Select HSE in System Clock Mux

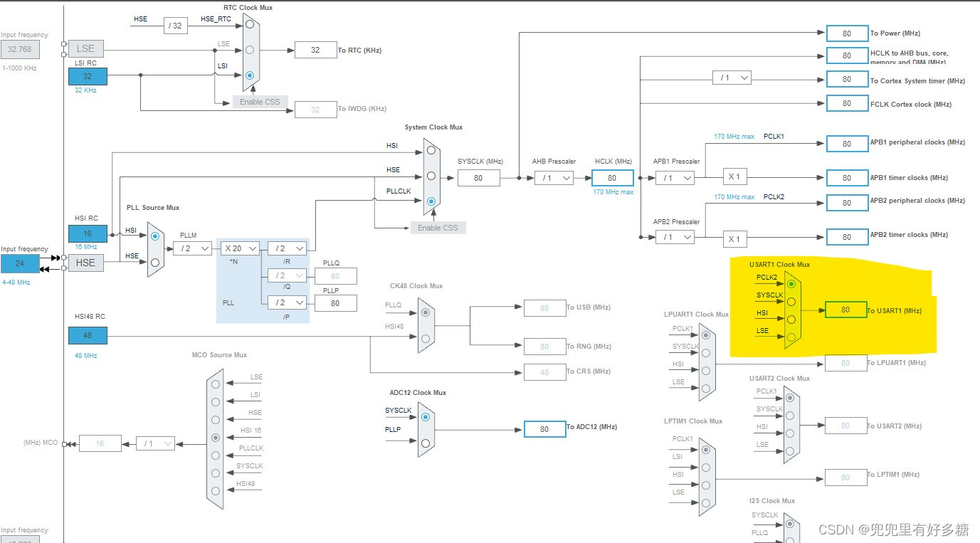(431, 176)
